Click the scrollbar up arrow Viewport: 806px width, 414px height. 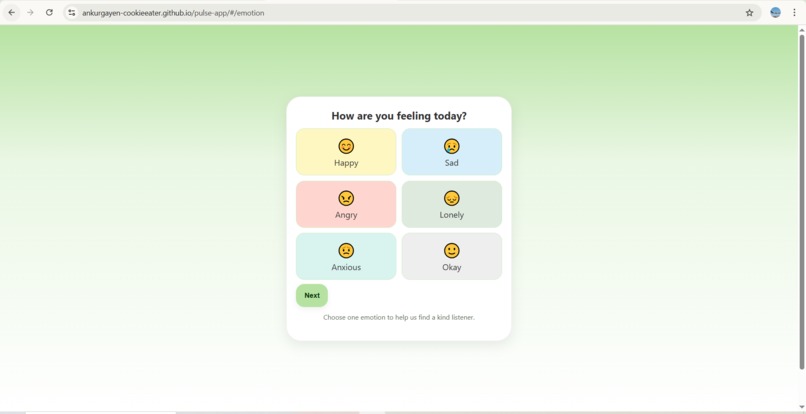tap(801, 30)
